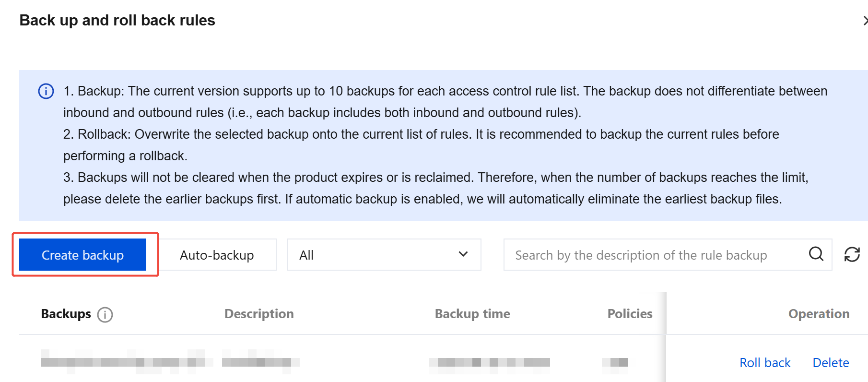Delete the listed backup
This screenshot has height=382, width=868.
pos(831,363)
